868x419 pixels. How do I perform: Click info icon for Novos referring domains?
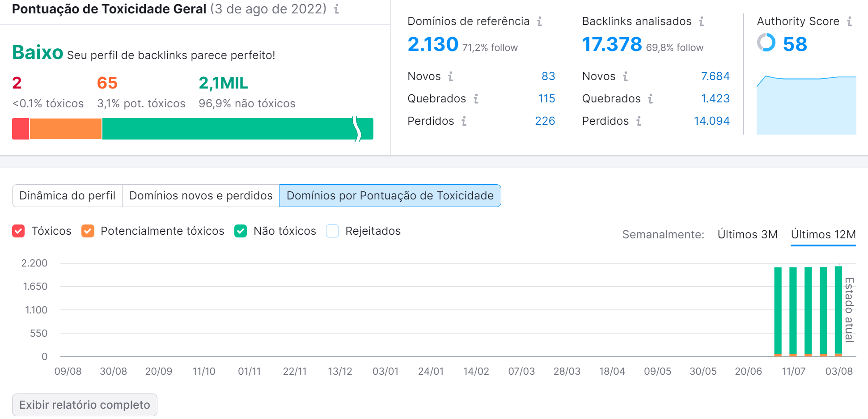click(451, 76)
